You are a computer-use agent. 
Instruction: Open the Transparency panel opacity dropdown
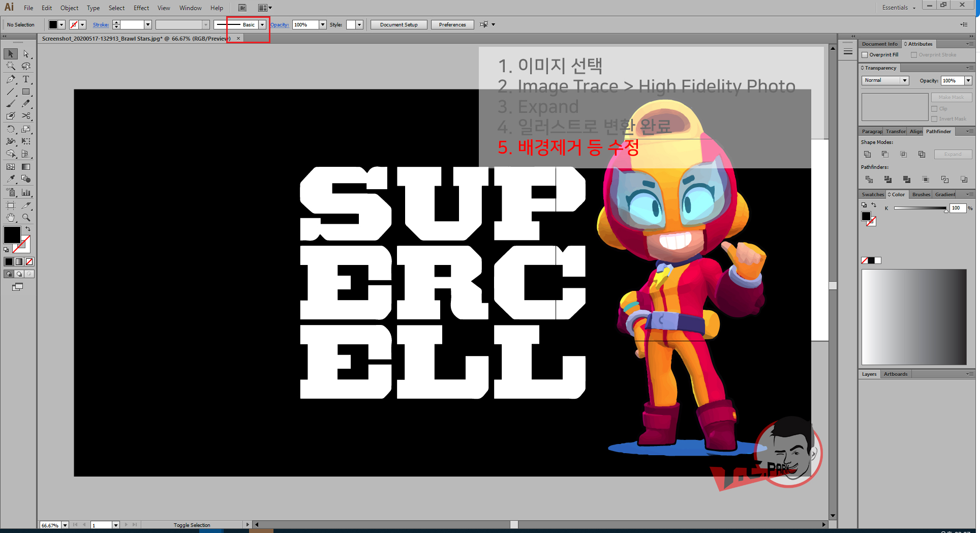tap(968, 80)
